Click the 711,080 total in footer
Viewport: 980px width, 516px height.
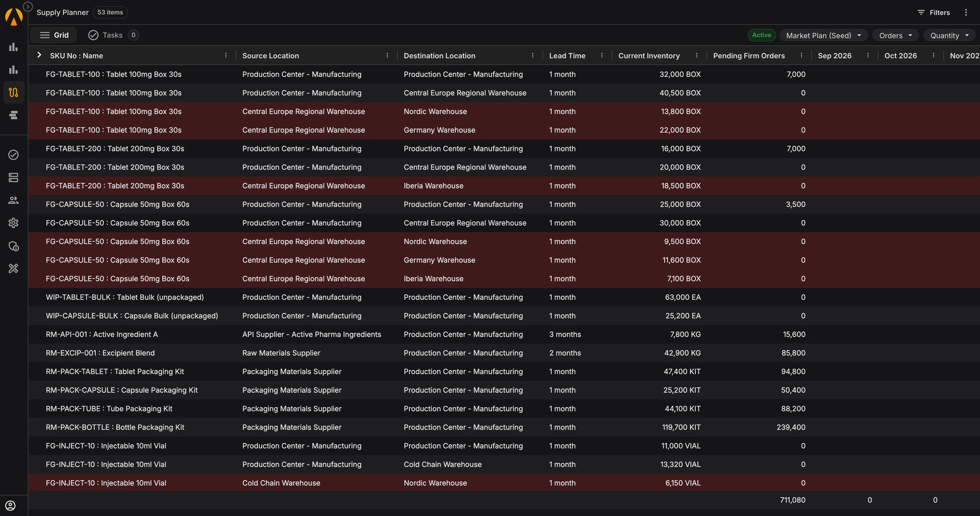tap(793, 500)
